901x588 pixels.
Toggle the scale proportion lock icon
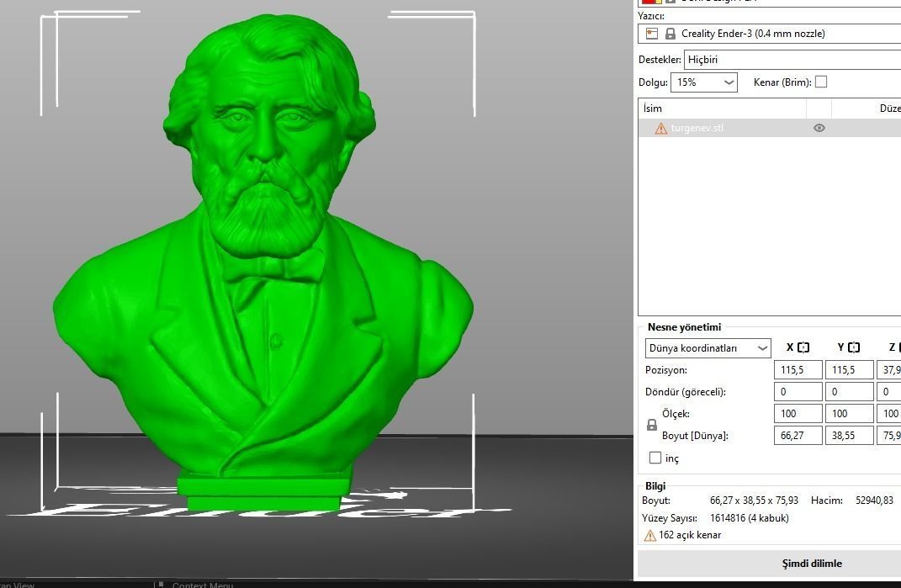[652, 425]
